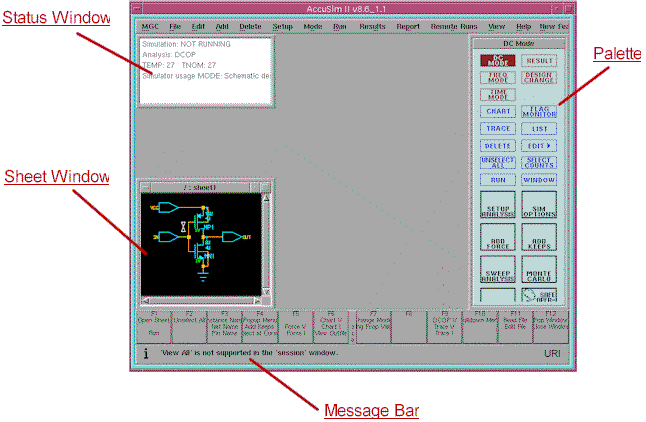Click the sheet1 window title bar

pyautogui.click(x=200, y=188)
